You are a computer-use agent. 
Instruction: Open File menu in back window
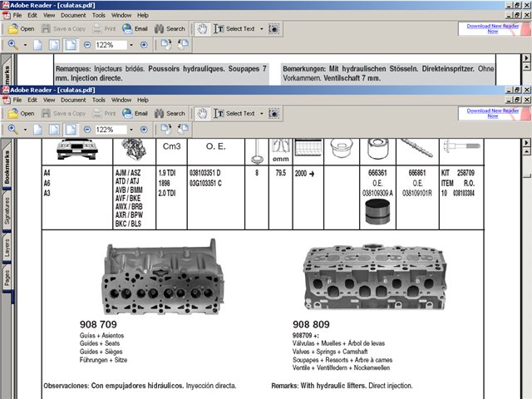click(x=17, y=15)
